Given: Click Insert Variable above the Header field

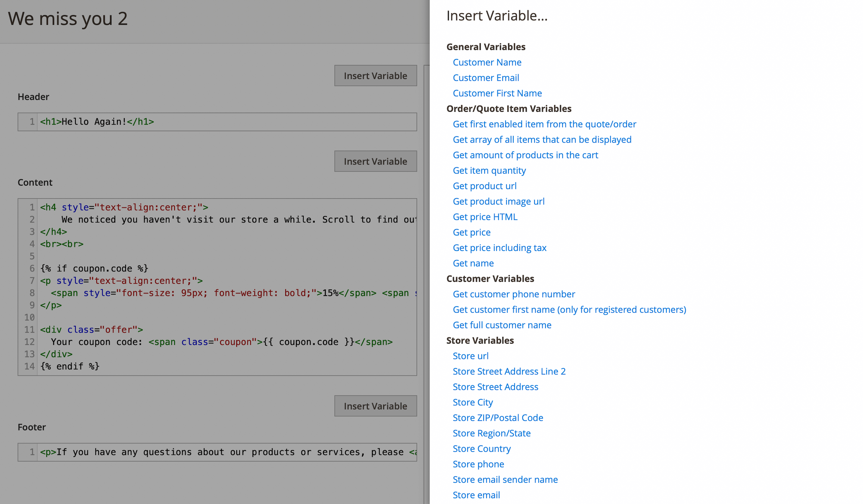Looking at the screenshot, I should click(x=375, y=75).
